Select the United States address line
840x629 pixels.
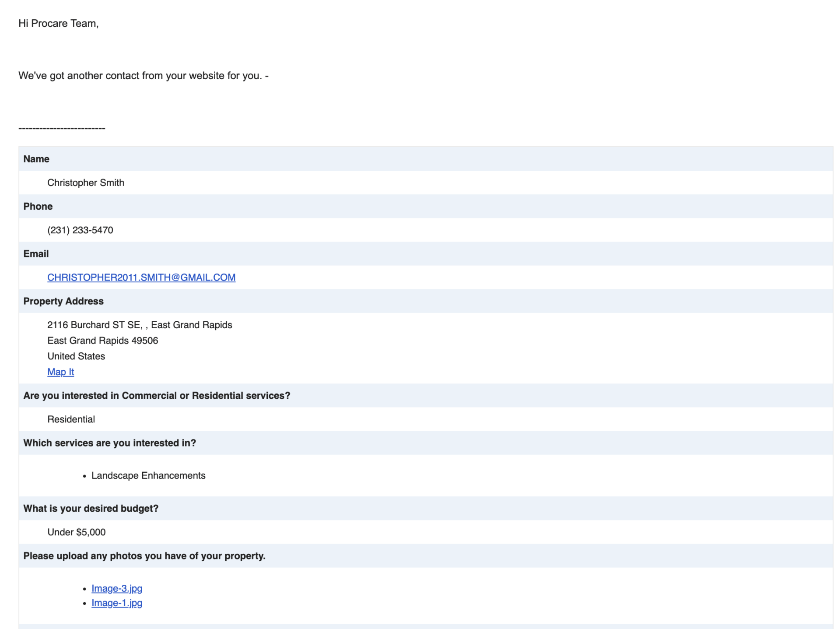pyautogui.click(x=76, y=356)
